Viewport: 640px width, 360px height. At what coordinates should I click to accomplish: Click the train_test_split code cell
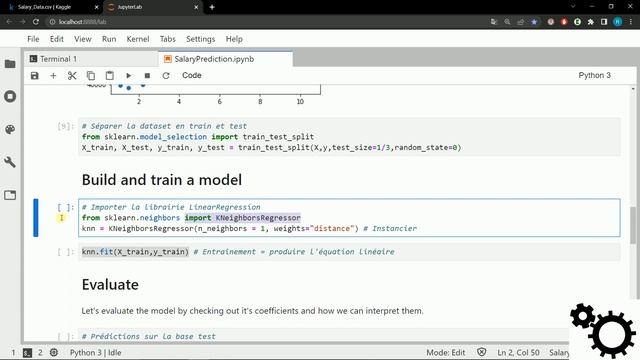point(349,137)
